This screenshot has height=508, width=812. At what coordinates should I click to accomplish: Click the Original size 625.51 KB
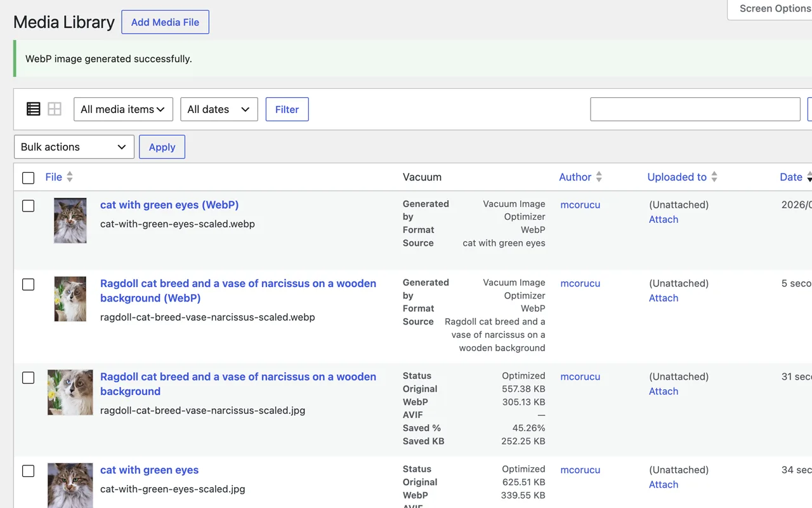click(x=523, y=482)
